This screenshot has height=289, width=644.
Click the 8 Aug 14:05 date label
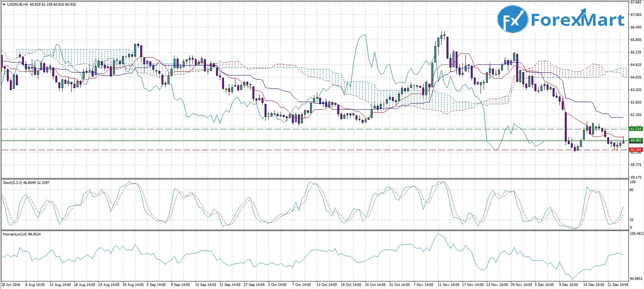35,284
